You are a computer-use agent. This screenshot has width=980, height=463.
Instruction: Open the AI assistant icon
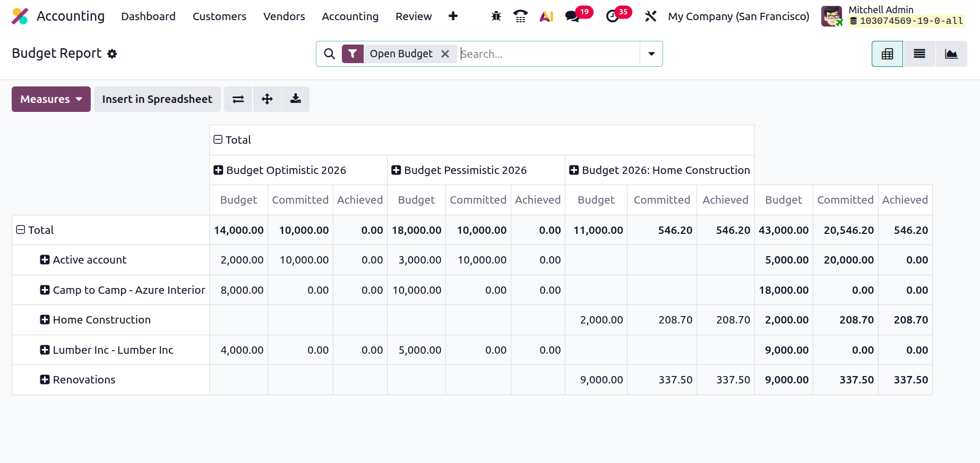546,16
